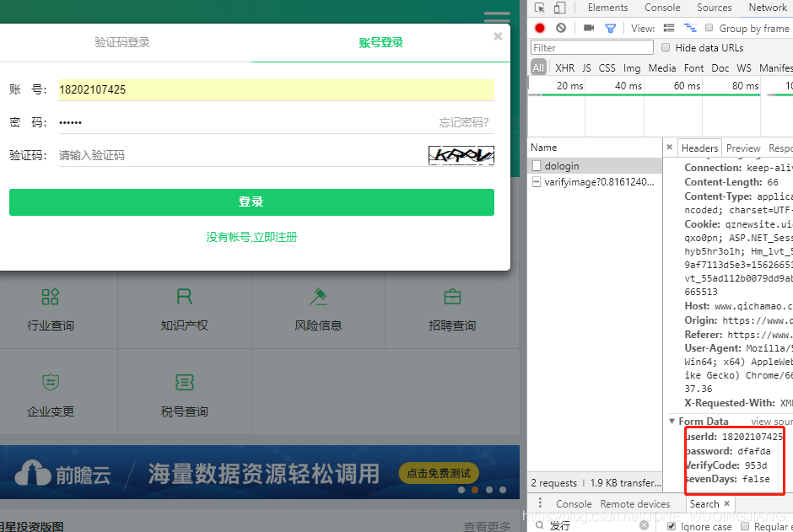Filter requests by XHR type

(564, 67)
